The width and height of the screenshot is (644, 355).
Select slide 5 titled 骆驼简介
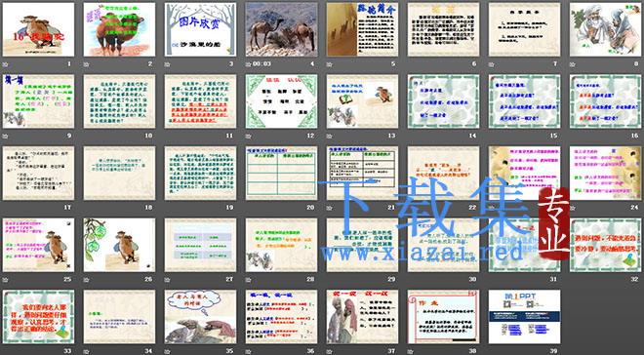click(x=363, y=29)
